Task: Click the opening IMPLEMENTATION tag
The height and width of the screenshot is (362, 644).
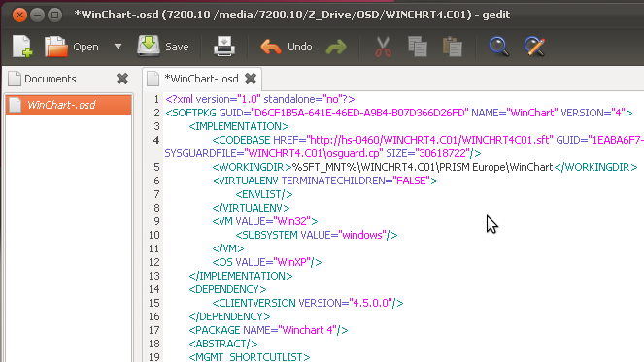Action: pyautogui.click(x=239, y=126)
